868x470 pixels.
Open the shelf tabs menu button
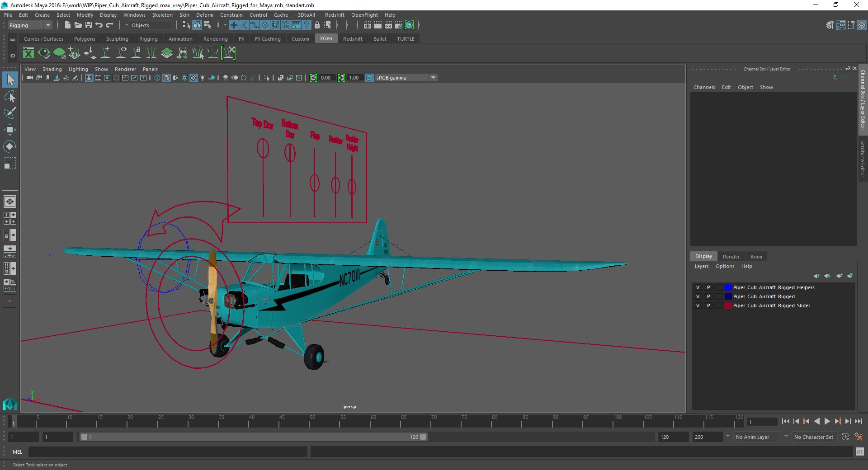(x=13, y=39)
